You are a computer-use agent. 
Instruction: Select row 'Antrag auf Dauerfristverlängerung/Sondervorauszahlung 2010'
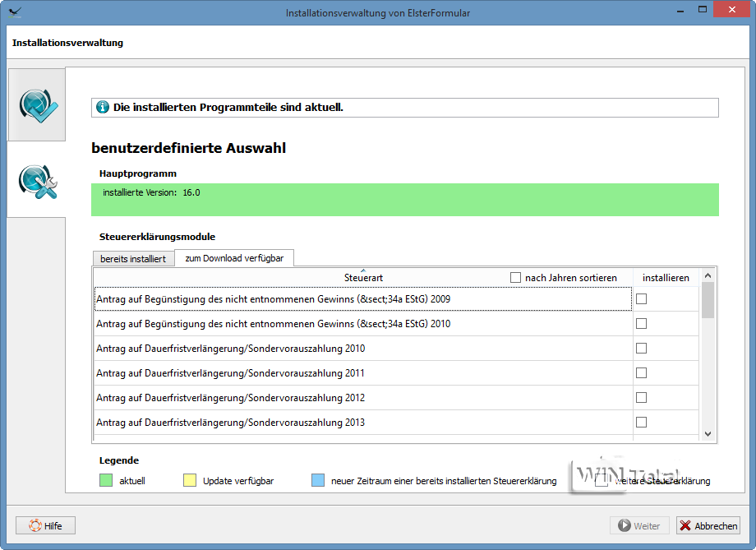tap(363, 349)
